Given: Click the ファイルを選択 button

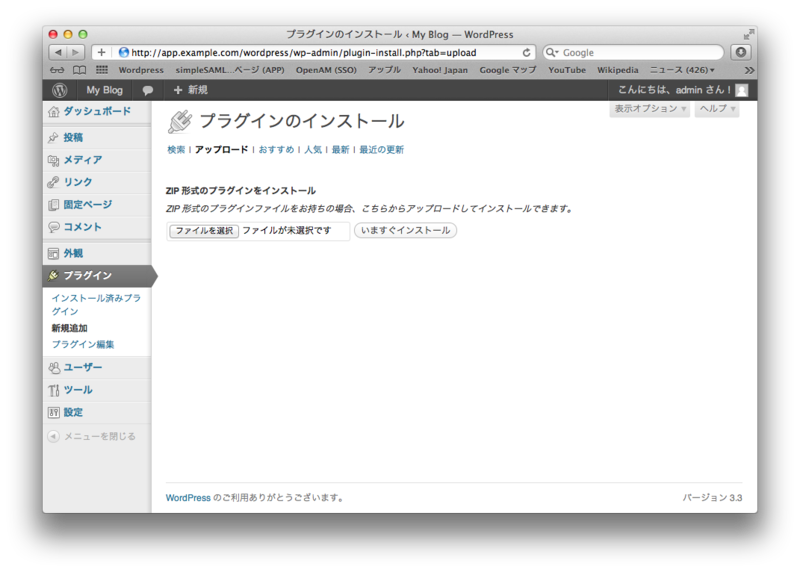Looking at the screenshot, I should pyautogui.click(x=204, y=231).
